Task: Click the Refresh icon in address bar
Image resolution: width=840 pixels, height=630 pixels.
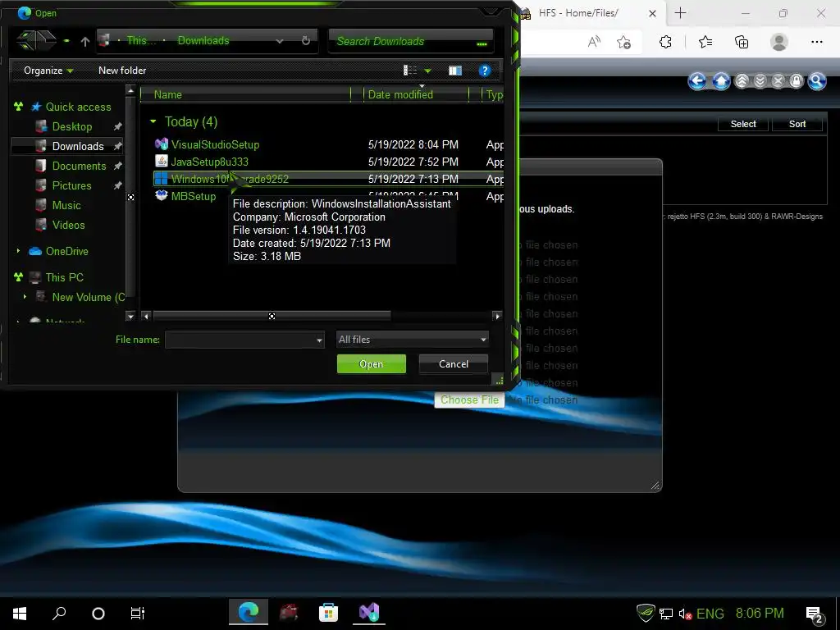Action: 305,41
